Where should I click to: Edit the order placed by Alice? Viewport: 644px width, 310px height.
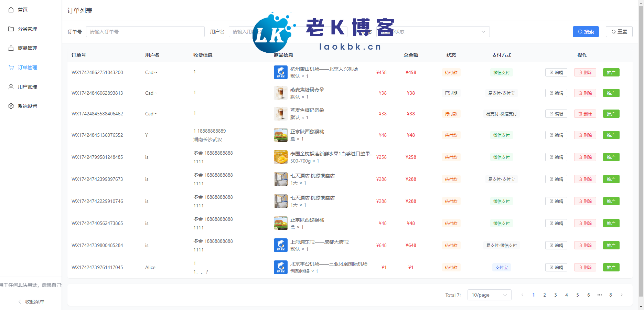(556, 267)
